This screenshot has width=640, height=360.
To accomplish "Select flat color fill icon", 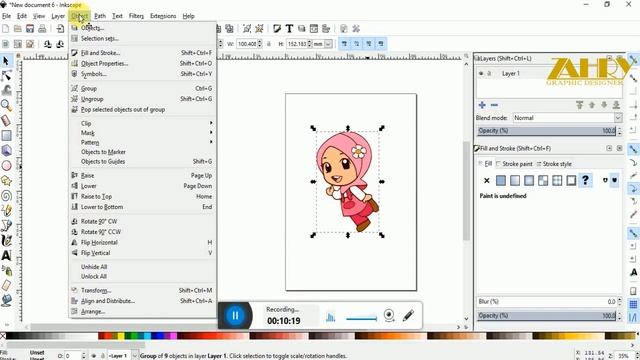I will click(501, 180).
